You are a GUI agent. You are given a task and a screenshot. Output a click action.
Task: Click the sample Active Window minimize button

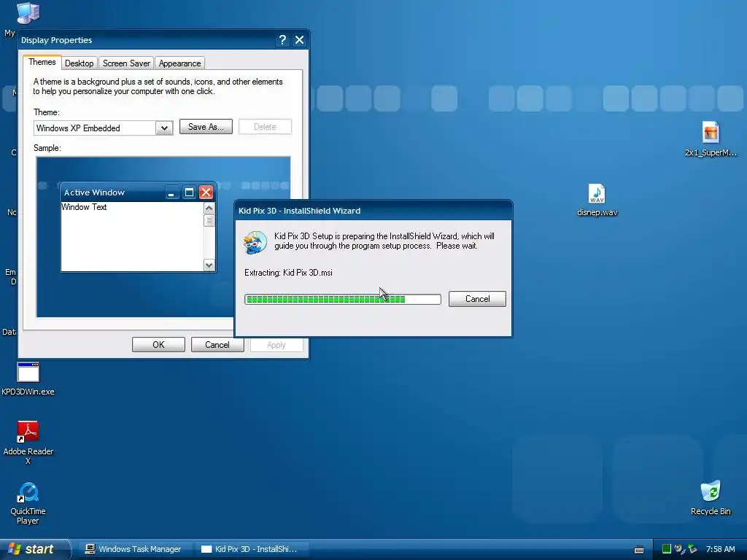[x=171, y=192]
